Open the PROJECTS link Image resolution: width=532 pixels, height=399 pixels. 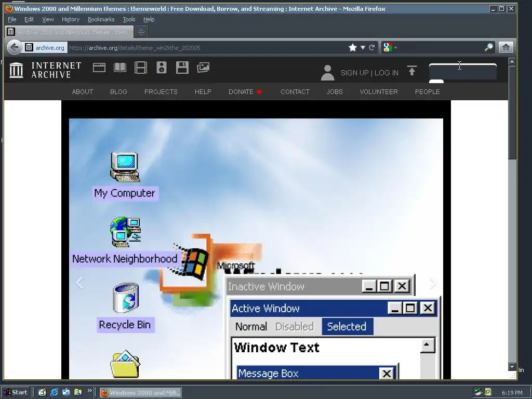pos(161,92)
